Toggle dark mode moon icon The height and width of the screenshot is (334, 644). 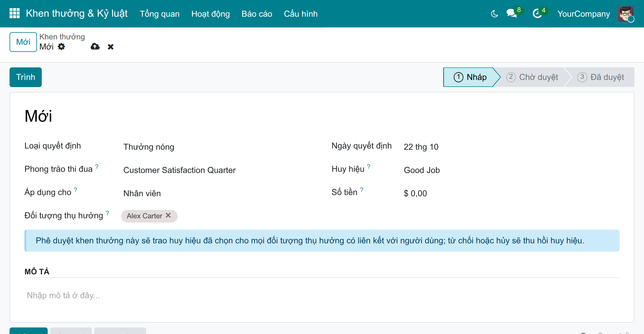[494, 14]
